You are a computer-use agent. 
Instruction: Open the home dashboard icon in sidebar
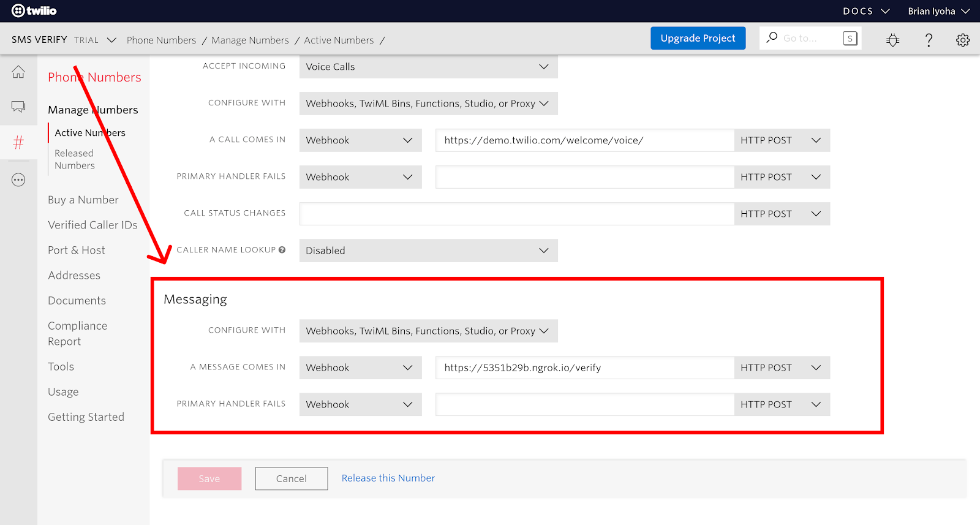[18, 72]
